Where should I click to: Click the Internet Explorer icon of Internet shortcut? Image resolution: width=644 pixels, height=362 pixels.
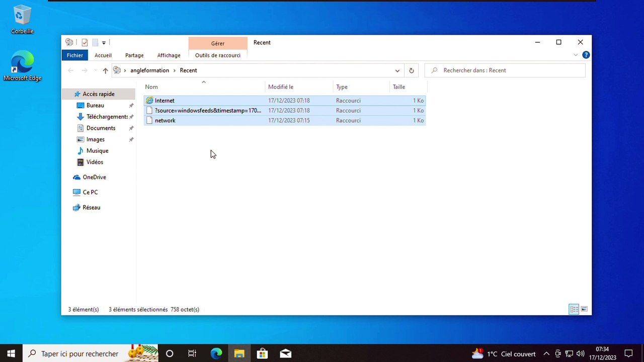149,101
